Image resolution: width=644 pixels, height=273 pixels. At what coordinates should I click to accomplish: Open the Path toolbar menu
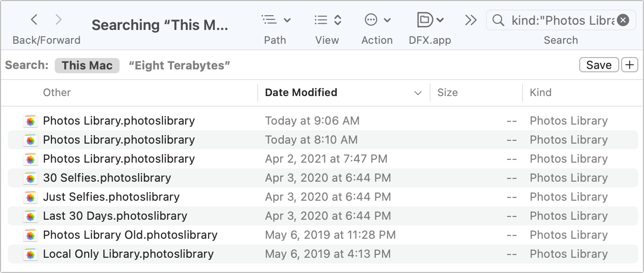(276, 20)
